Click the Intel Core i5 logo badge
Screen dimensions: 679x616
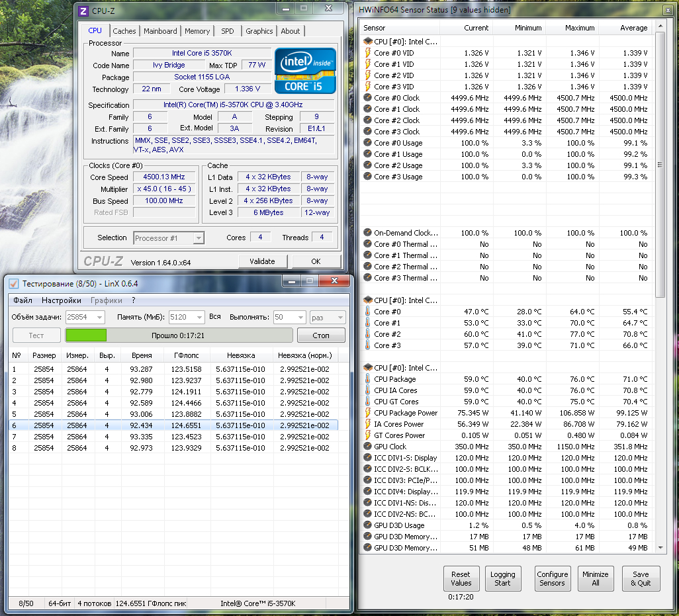[305, 71]
